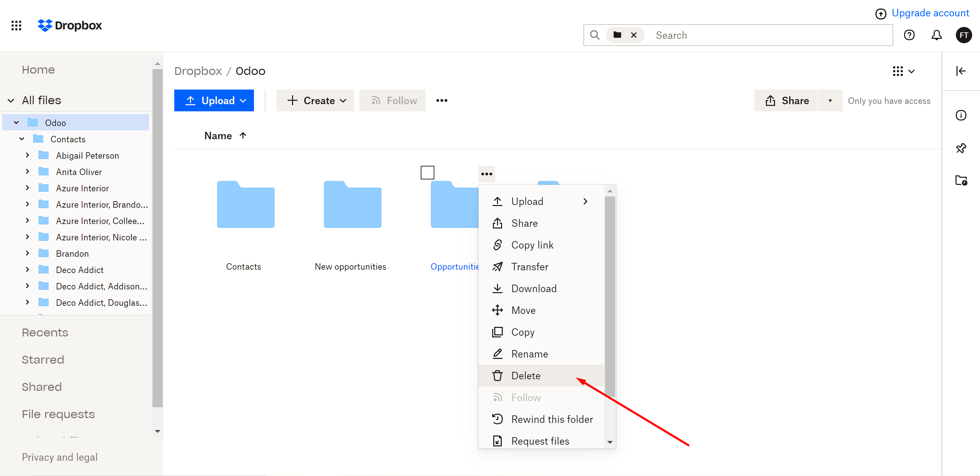
Task: Select the Opportunities folder checkbox
Action: [427, 172]
